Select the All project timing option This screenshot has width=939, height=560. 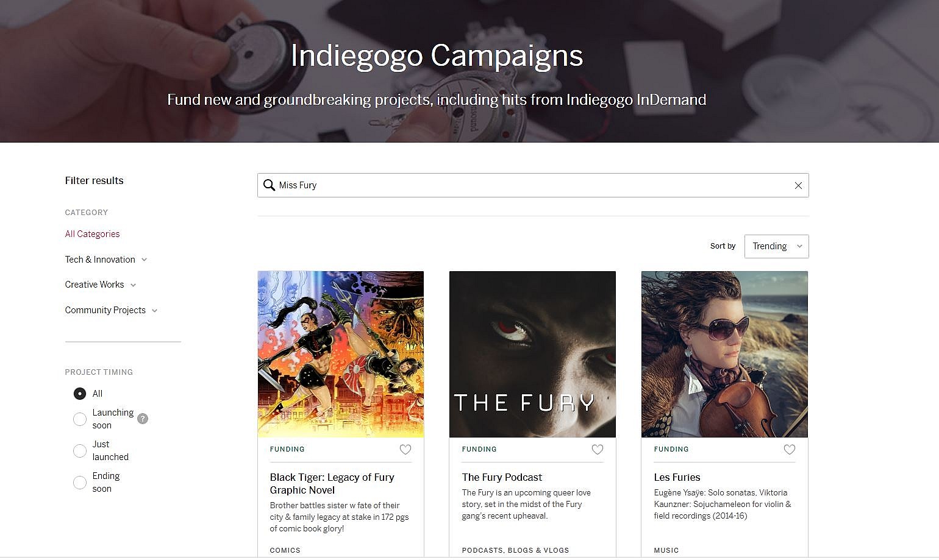[x=80, y=394]
